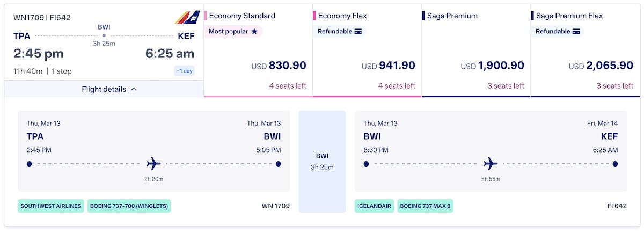Click the Icelandair airline logo
The height and width of the screenshot is (231, 644).
click(187, 17)
